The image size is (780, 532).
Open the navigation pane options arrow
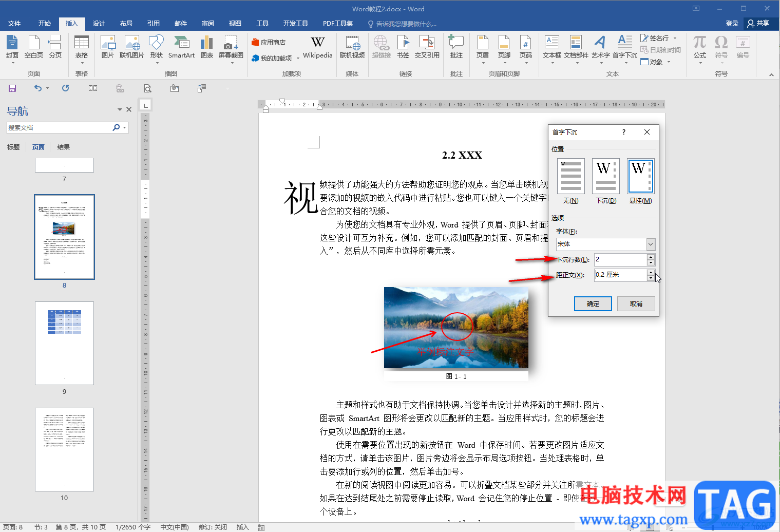point(120,109)
